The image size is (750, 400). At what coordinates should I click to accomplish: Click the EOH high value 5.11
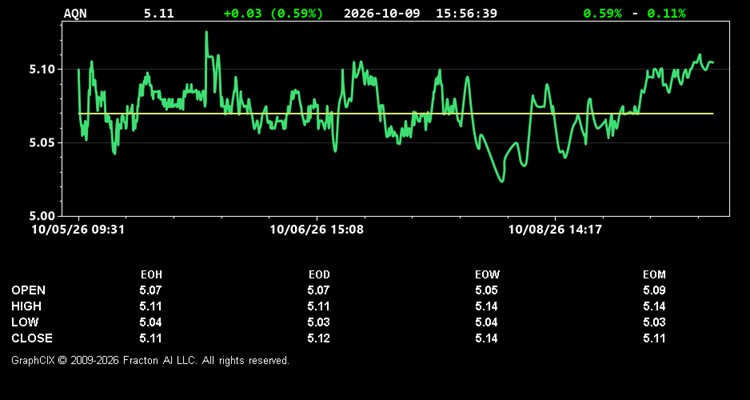[x=151, y=306]
